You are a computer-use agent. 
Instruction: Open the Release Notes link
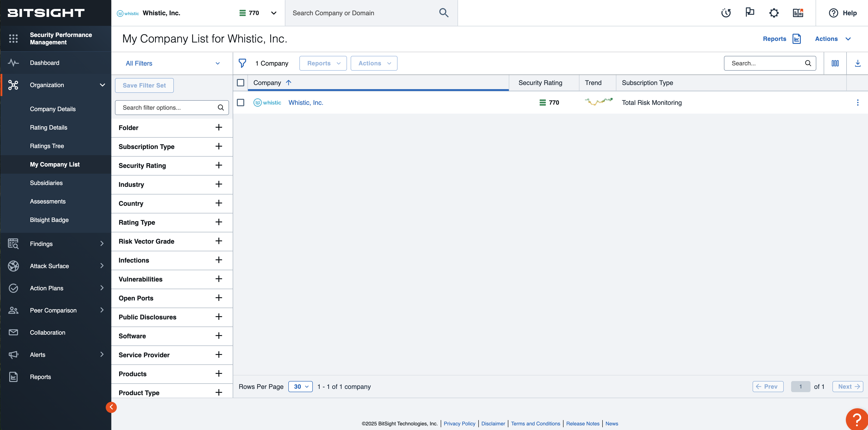(x=583, y=424)
